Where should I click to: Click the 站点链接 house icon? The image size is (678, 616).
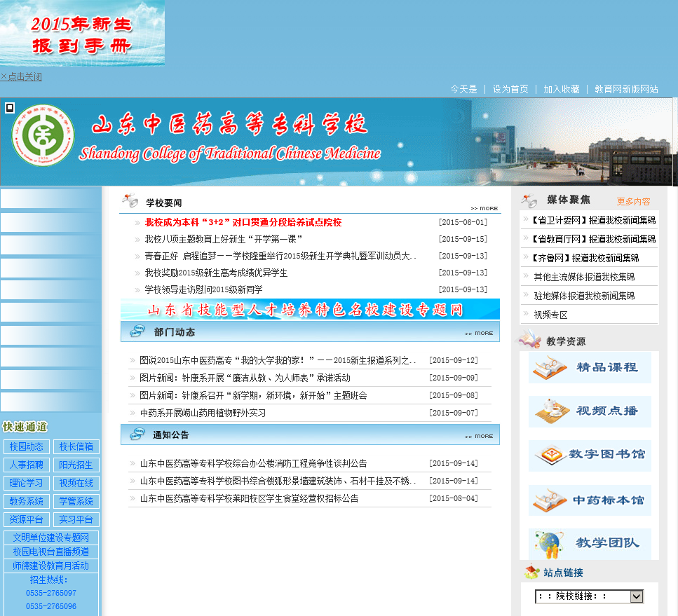pyautogui.click(x=531, y=571)
